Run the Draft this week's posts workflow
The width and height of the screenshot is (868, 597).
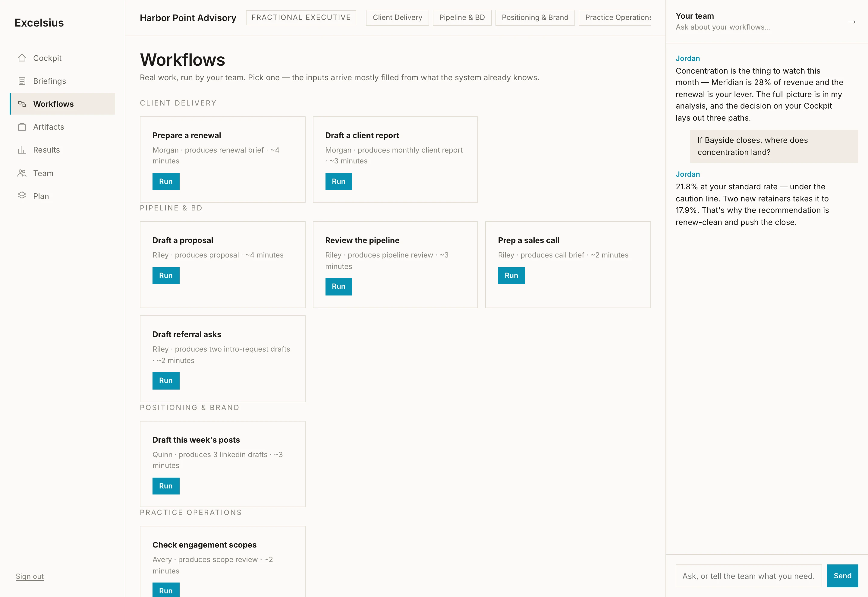click(165, 486)
